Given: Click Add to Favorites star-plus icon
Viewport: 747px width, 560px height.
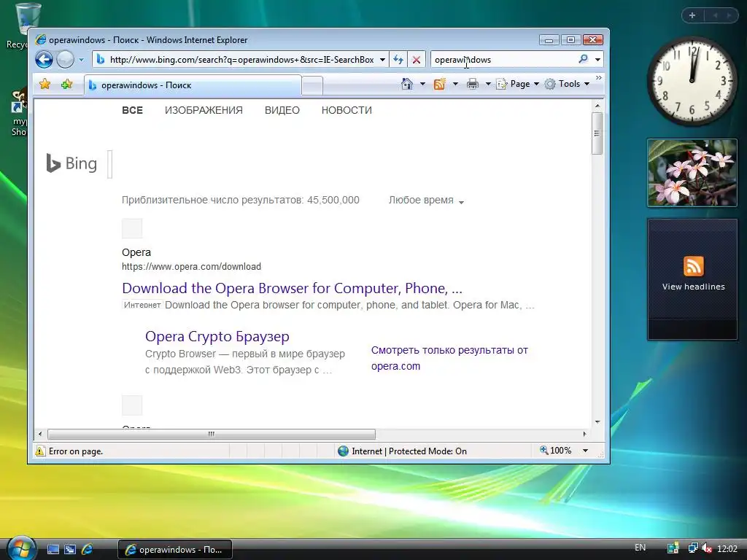Looking at the screenshot, I should (66, 85).
